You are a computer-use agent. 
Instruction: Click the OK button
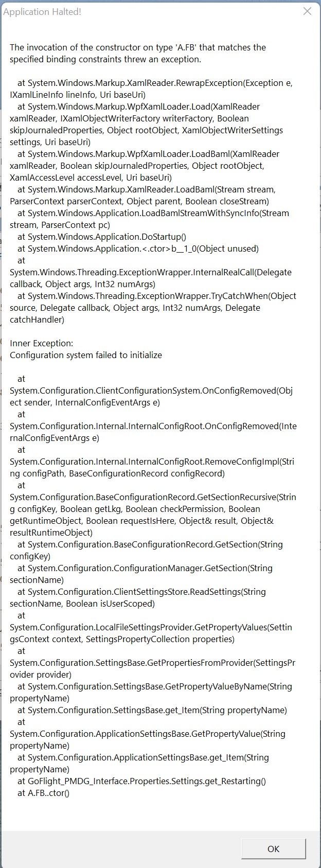[x=273, y=848]
